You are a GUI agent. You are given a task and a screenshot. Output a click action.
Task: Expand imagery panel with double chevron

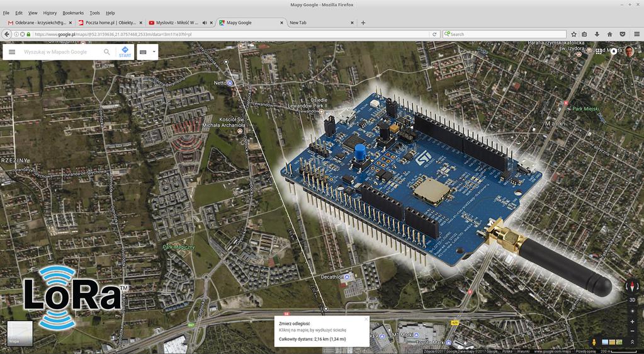coord(633,342)
